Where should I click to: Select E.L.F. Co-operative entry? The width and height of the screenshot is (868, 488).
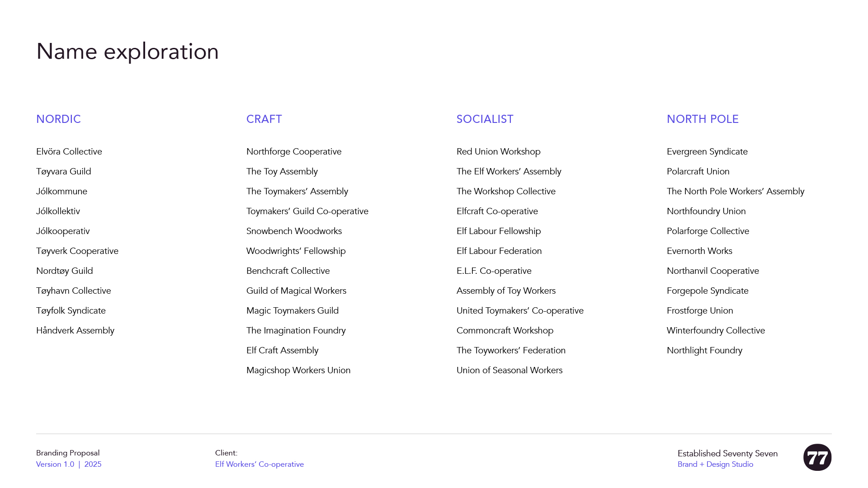(494, 271)
